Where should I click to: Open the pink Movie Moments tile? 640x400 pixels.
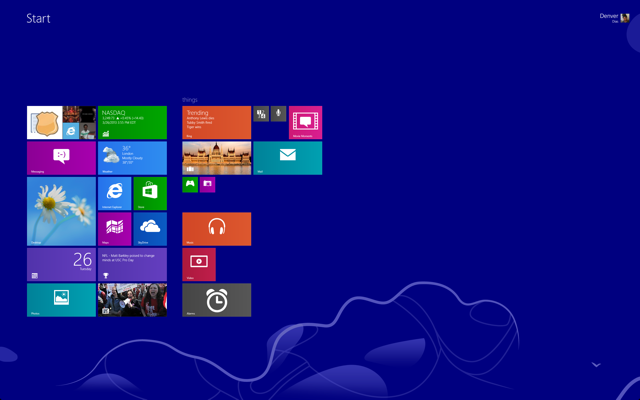pos(305,122)
